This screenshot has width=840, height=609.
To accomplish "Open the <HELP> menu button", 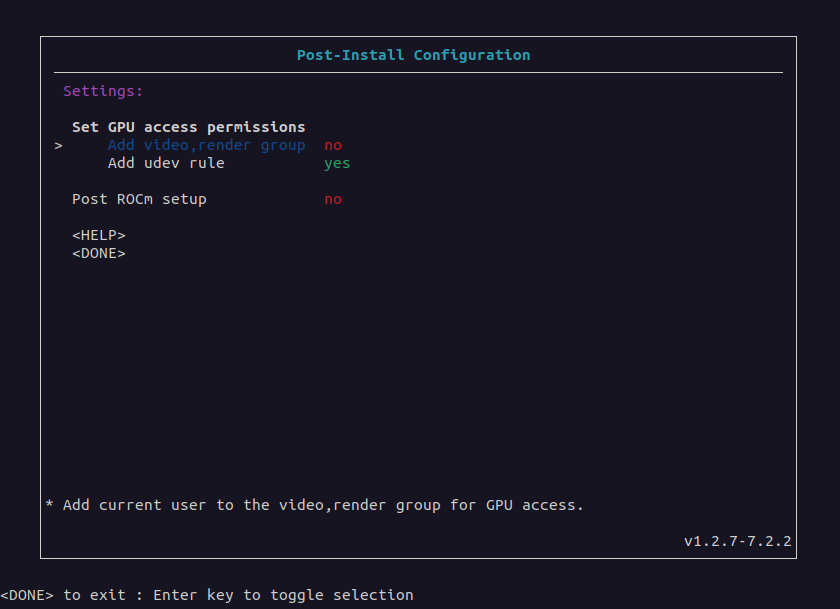I will 98,235.
